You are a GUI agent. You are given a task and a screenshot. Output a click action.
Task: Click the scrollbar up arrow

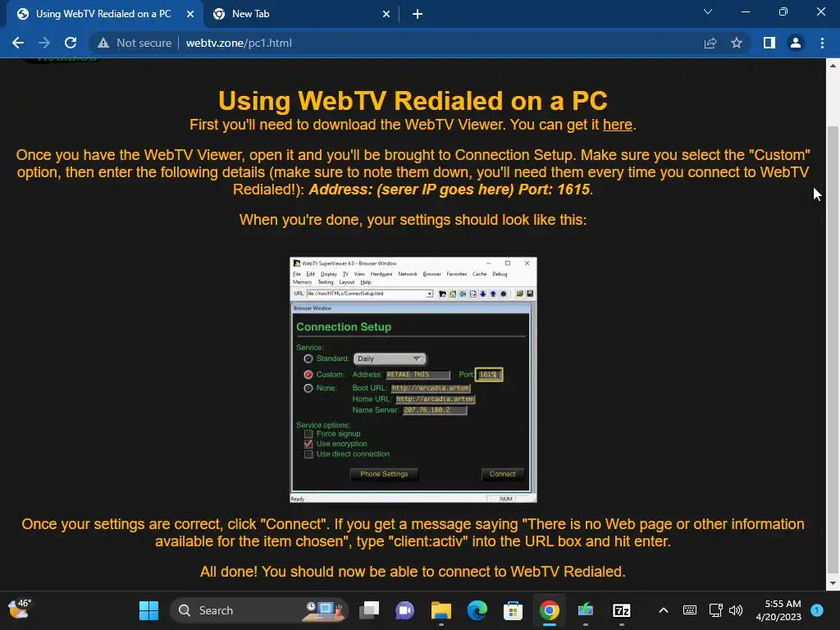[x=833, y=66]
